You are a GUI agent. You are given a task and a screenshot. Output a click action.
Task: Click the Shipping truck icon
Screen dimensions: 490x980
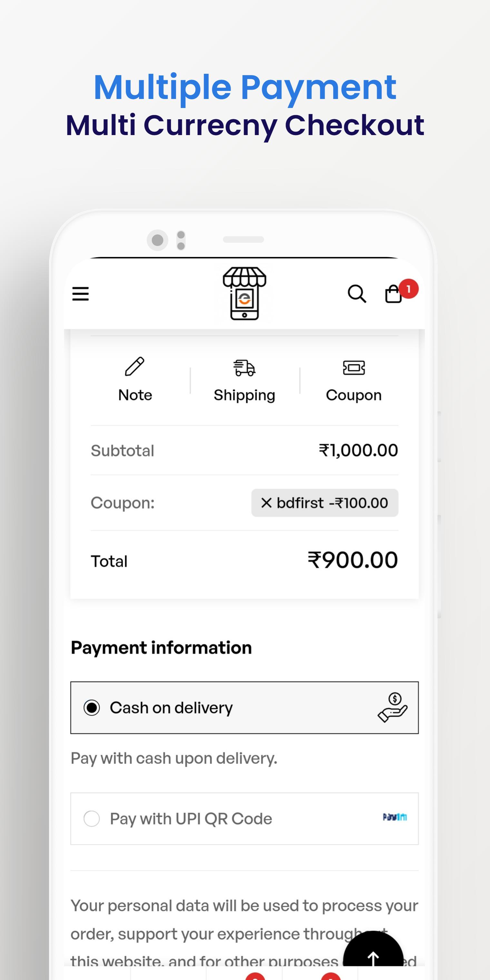[x=244, y=367]
